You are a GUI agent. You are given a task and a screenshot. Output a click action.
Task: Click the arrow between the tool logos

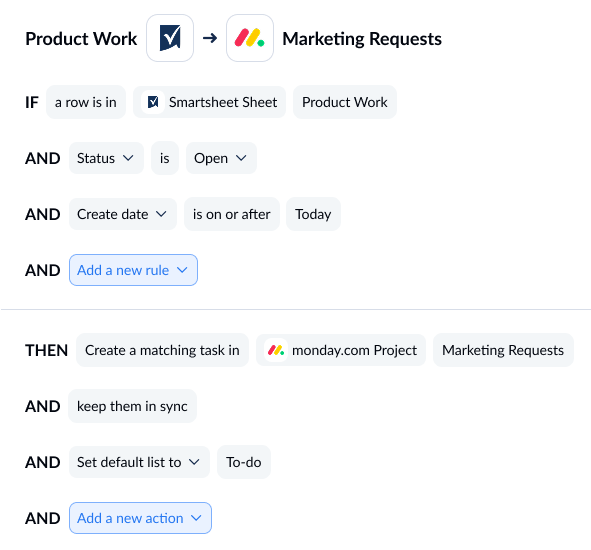210,38
